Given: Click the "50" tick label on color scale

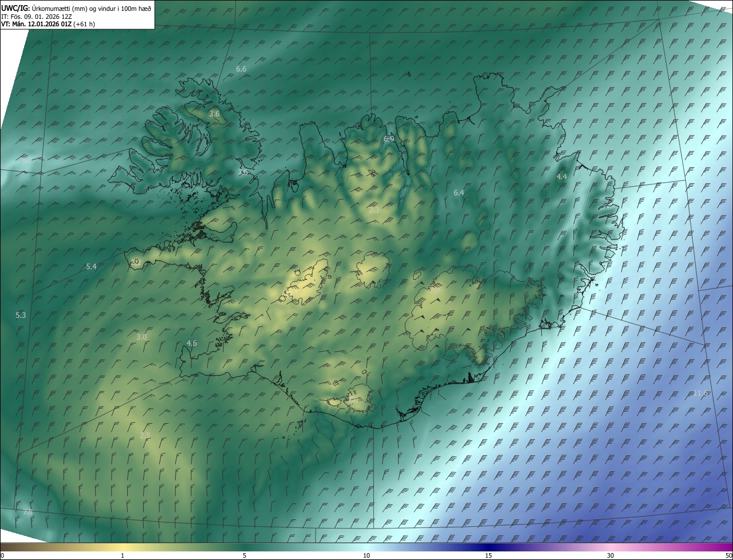Looking at the screenshot, I should tap(728, 556).
